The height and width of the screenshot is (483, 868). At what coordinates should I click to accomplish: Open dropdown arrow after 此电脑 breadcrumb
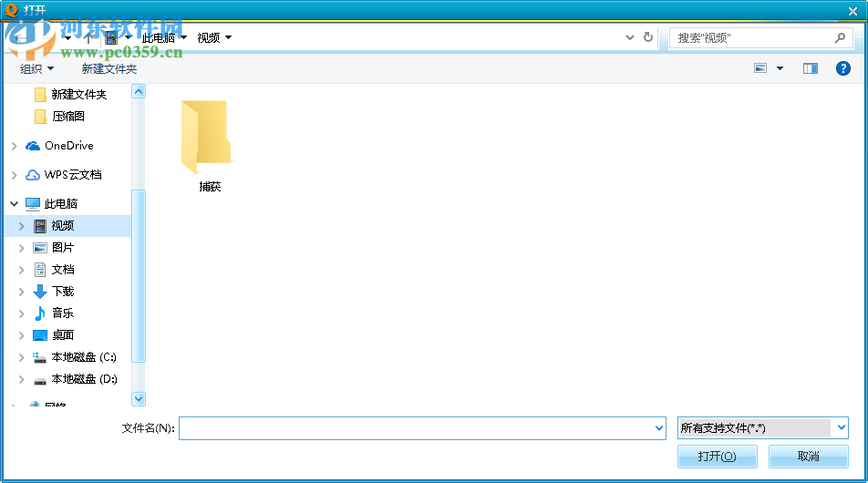[x=184, y=37]
